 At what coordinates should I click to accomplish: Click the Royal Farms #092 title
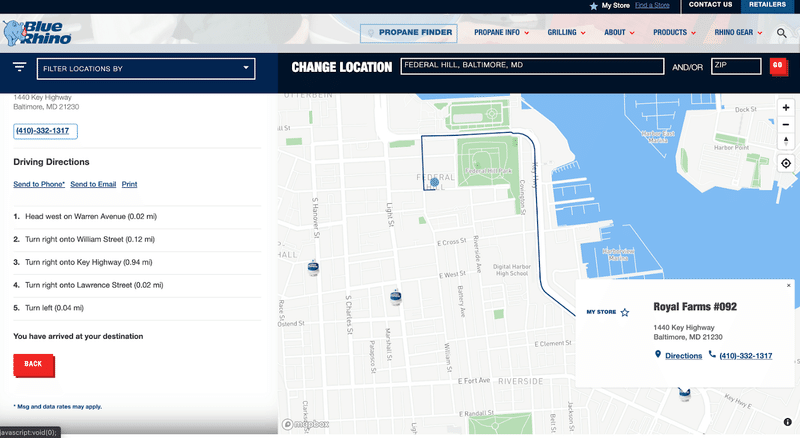(695, 307)
